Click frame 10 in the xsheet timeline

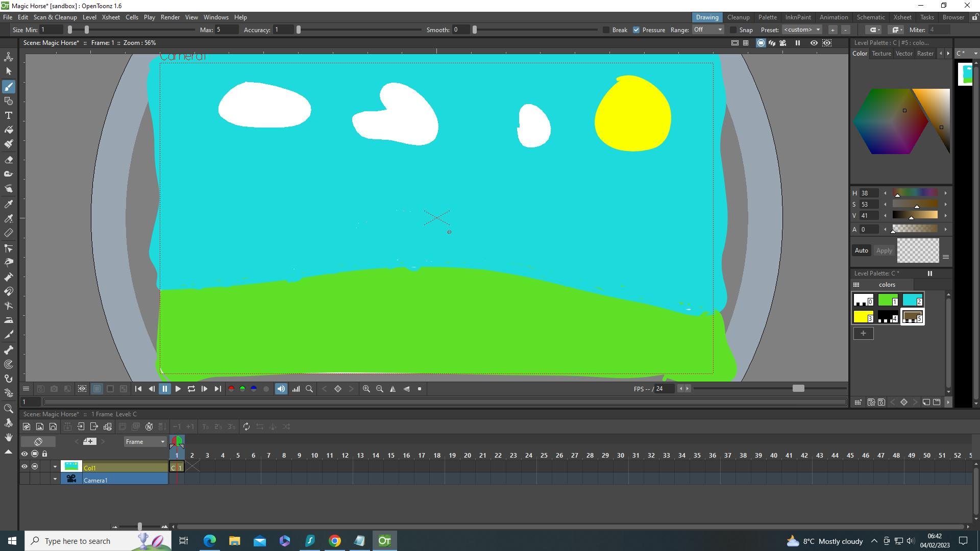point(314,455)
